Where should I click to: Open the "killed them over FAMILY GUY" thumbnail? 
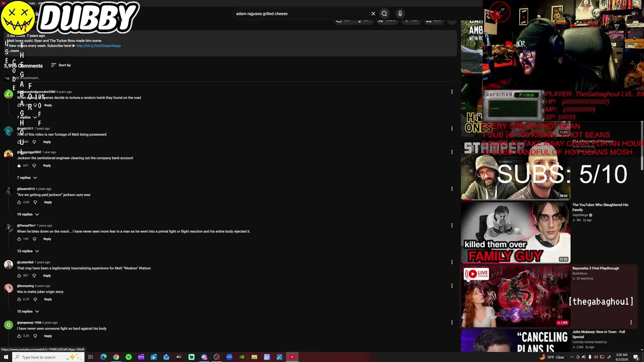coord(516,233)
